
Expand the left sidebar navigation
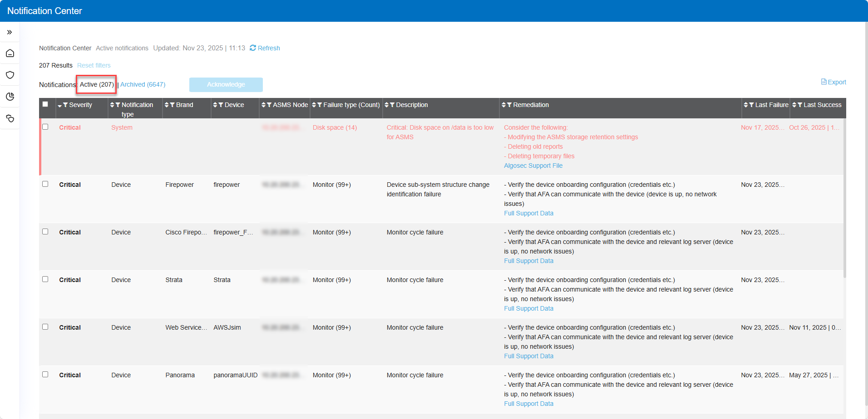pos(10,32)
